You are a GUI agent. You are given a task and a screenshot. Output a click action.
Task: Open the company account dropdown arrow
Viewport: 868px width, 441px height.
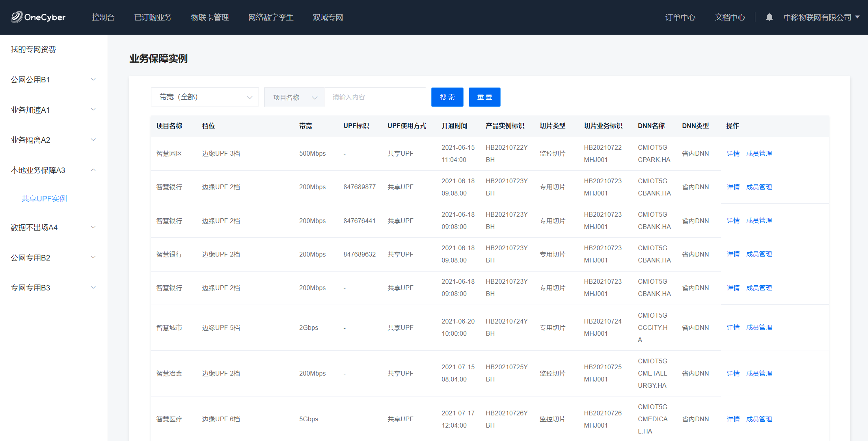[x=857, y=17]
